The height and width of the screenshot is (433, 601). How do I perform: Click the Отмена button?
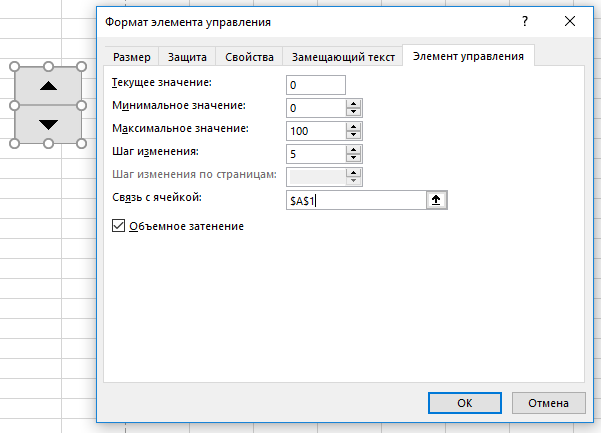pos(548,403)
